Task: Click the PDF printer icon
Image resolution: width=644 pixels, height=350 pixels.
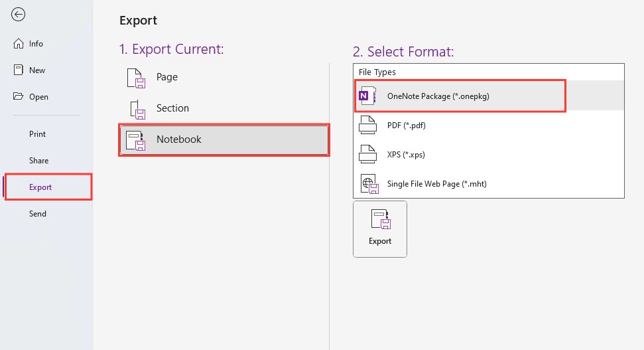Action: click(x=367, y=125)
